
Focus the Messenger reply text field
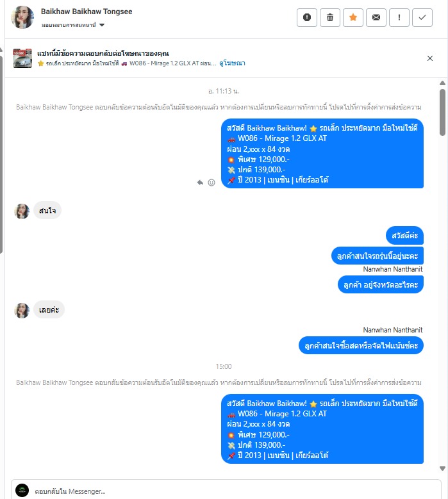point(236,491)
